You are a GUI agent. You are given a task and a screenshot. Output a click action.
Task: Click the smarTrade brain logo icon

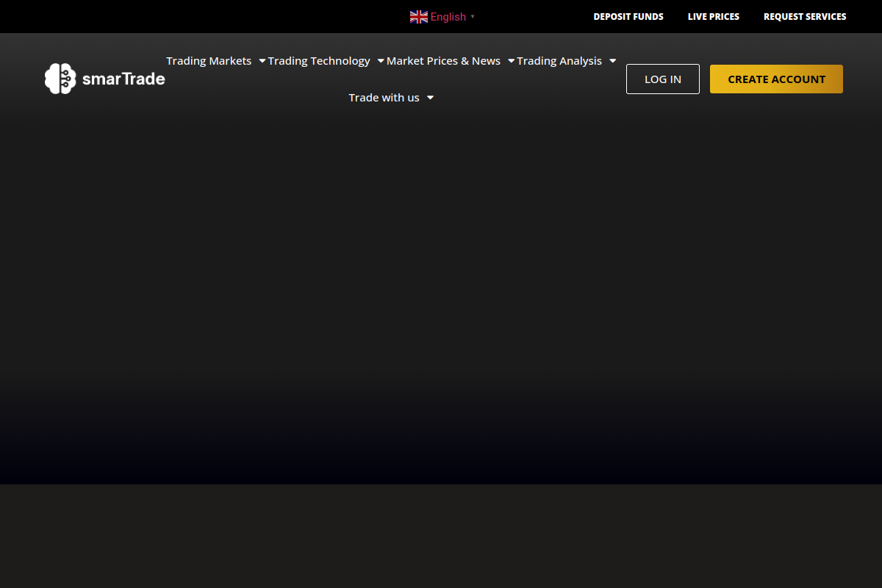(x=60, y=79)
